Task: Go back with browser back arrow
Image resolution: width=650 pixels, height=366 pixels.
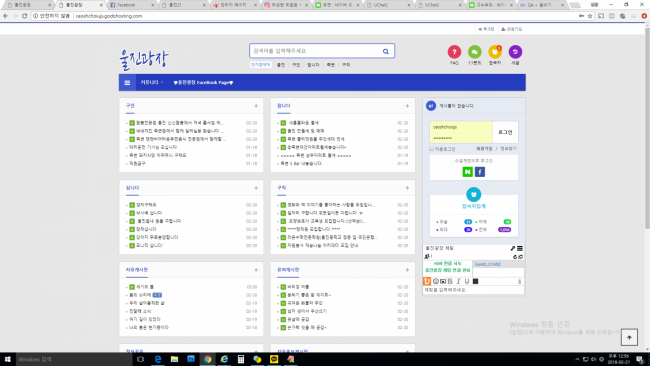Action: pos(6,16)
